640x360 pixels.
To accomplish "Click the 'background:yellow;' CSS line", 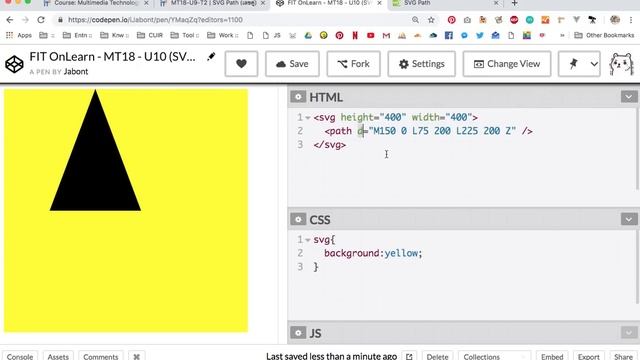I will click(x=373, y=253).
